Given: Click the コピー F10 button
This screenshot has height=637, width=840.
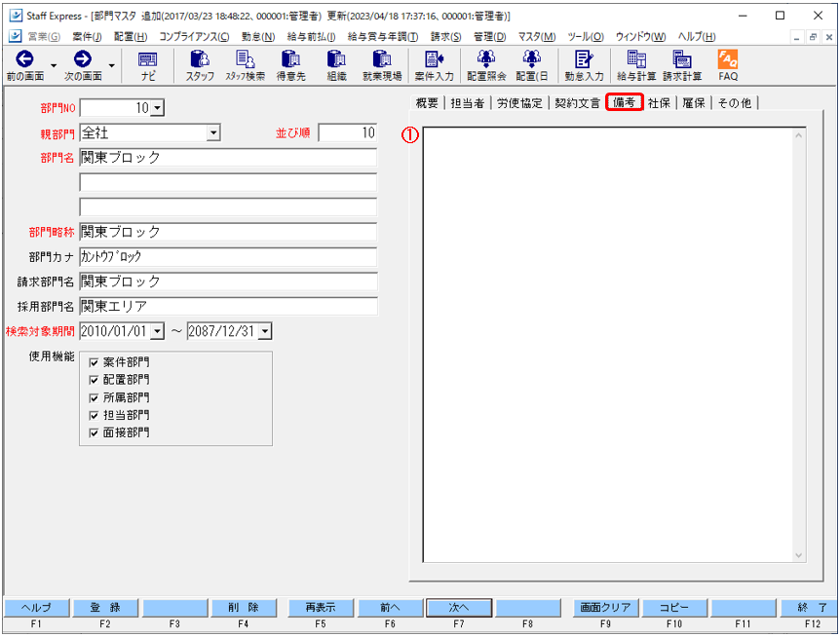Looking at the screenshot, I should (674, 608).
